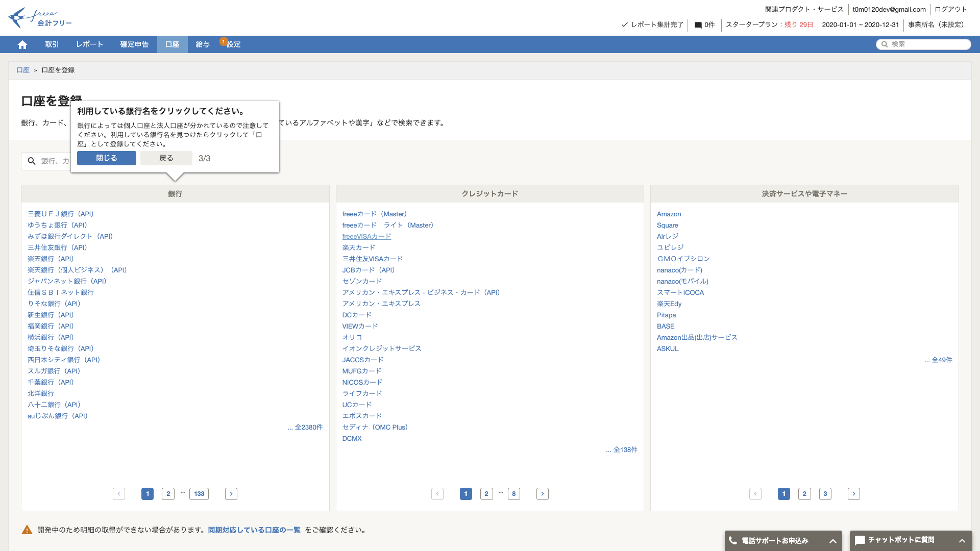
Task: Go to next page in 決済サービス list
Action: click(x=854, y=494)
